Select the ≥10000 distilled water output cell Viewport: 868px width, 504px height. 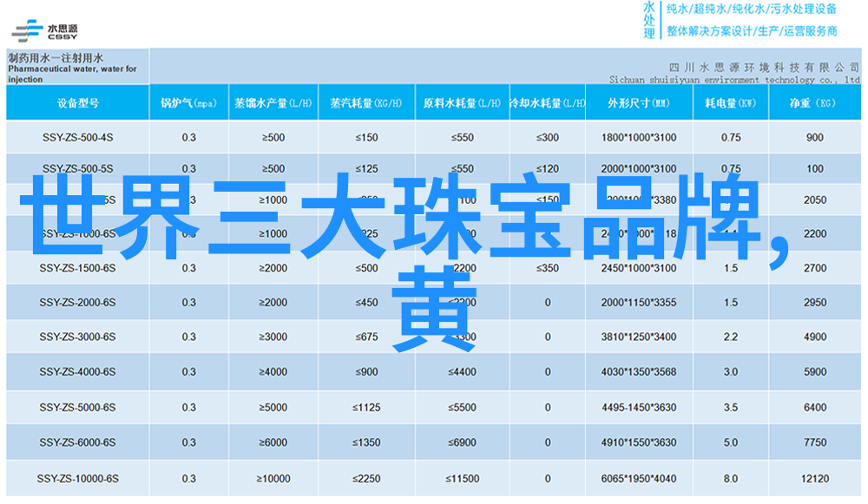(x=273, y=479)
